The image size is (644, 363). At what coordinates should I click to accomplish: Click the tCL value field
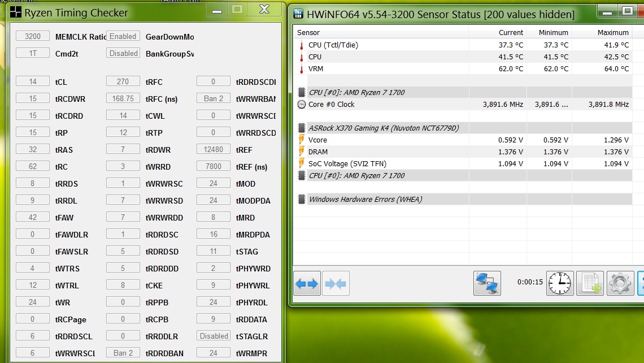(33, 81)
